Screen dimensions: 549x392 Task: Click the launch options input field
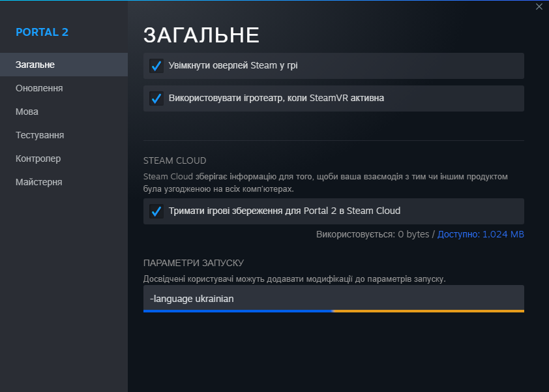334,299
